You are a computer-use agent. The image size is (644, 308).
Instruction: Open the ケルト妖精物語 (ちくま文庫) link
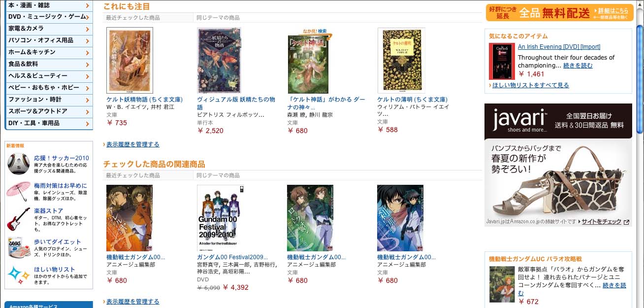145,100
